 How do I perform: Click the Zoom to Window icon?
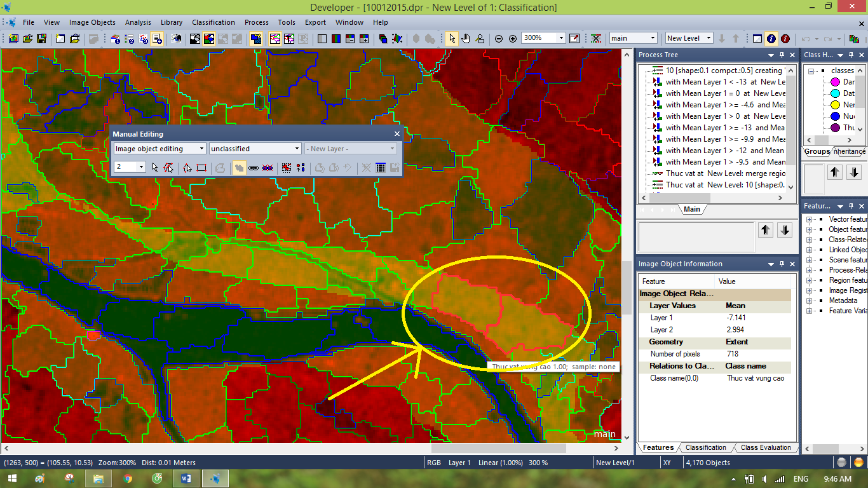tap(574, 38)
